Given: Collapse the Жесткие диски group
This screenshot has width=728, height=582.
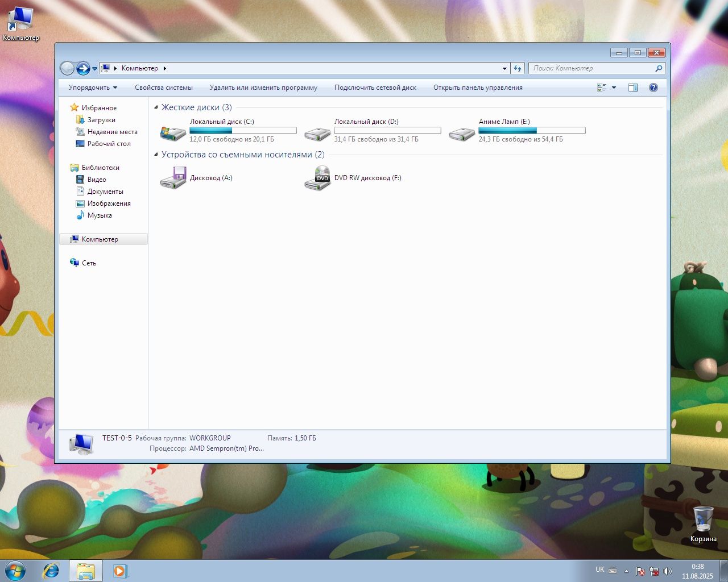Looking at the screenshot, I should point(156,107).
